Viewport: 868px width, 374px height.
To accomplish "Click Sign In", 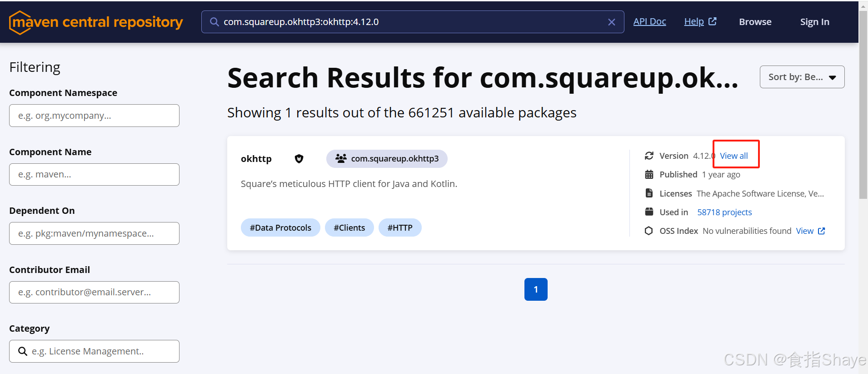I will [x=815, y=22].
